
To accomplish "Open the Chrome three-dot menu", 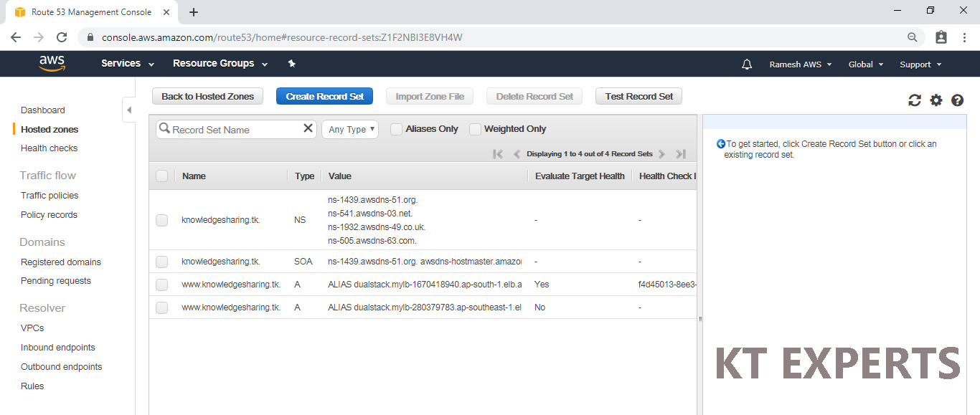I will point(965,37).
